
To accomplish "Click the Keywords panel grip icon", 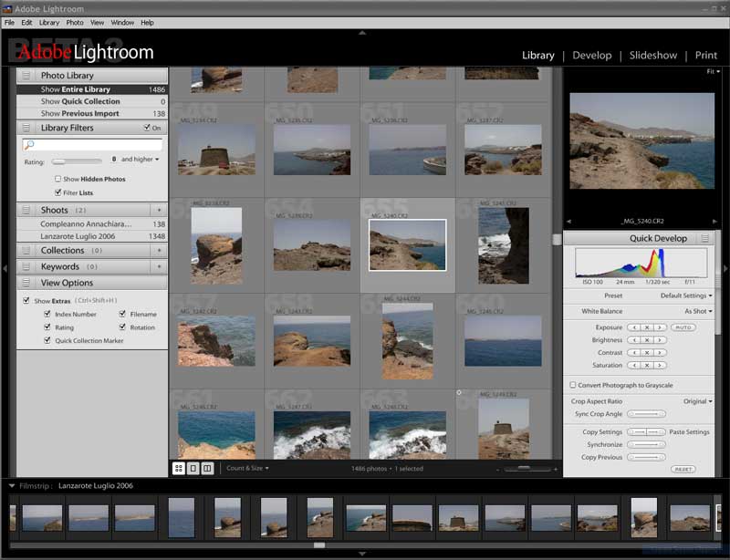I will [26, 266].
